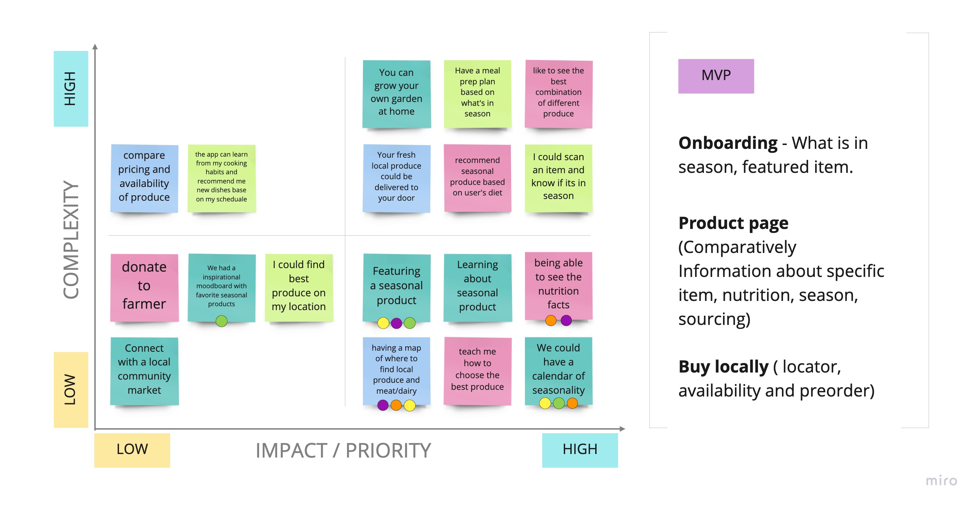Click orange dot on nutrition facts note
This screenshot has width=980, height=508.
coord(550,320)
